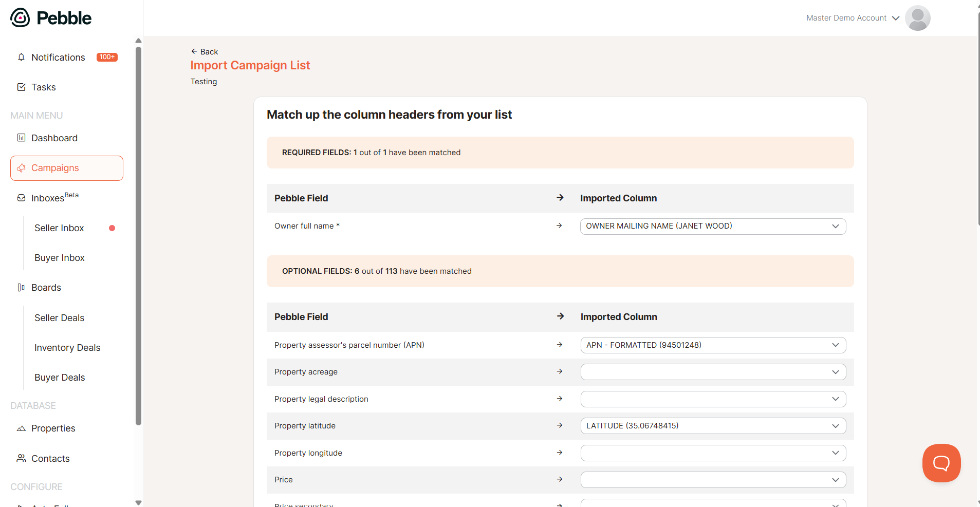Click arrow icon in Property acreage row
This screenshot has width=980, height=507.
click(x=560, y=371)
